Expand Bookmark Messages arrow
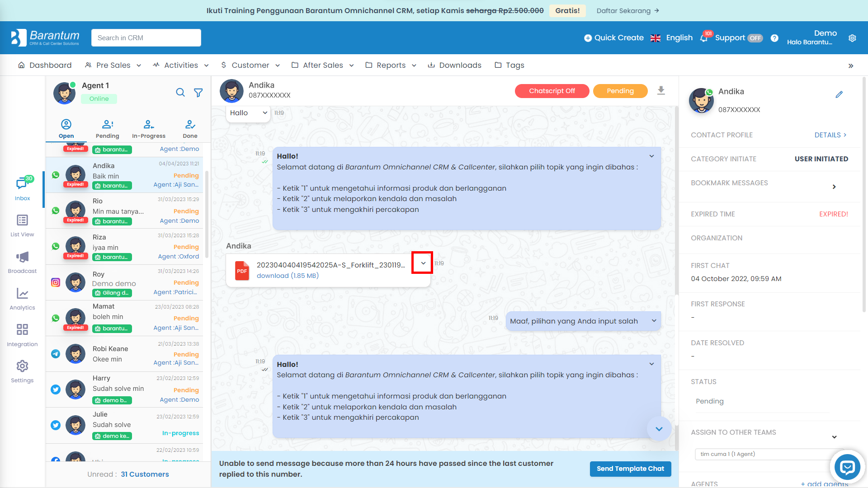Viewport: 868px width, 488px height. click(834, 187)
